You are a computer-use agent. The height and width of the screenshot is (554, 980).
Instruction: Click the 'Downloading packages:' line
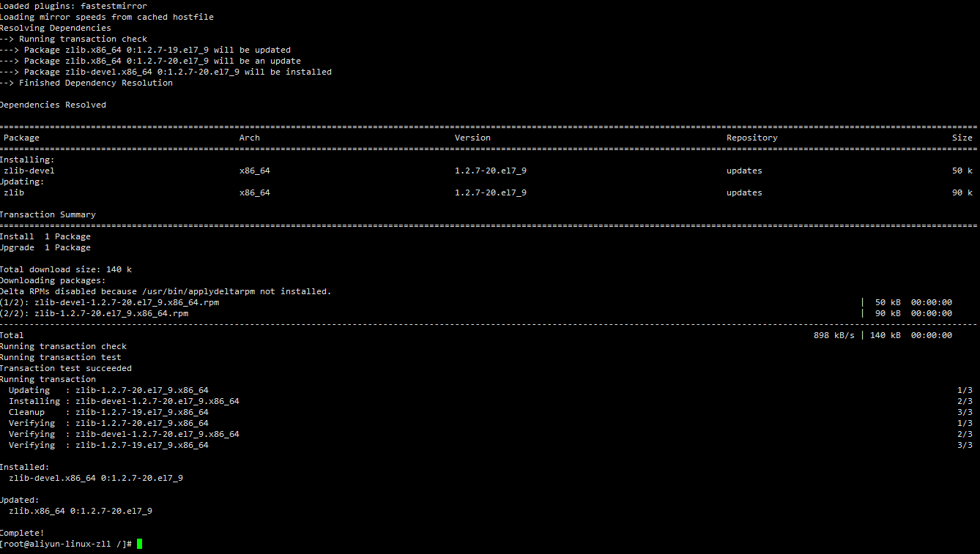tap(53, 280)
